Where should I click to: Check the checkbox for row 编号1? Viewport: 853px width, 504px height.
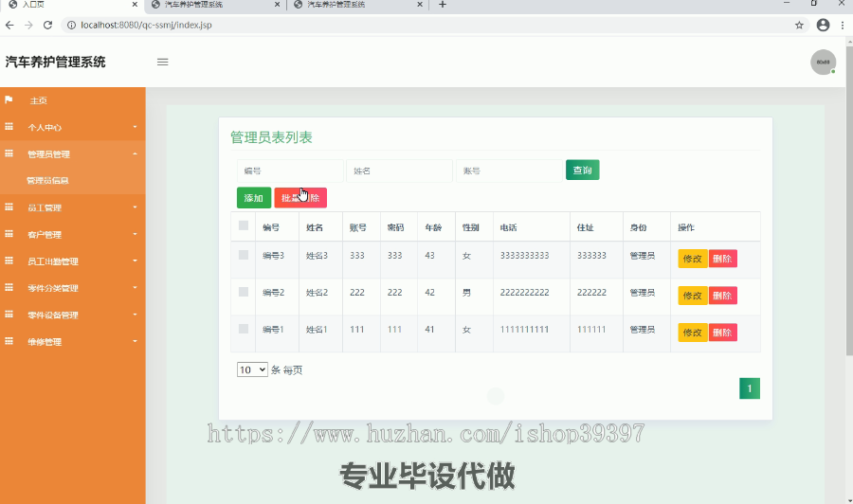click(x=244, y=329)
